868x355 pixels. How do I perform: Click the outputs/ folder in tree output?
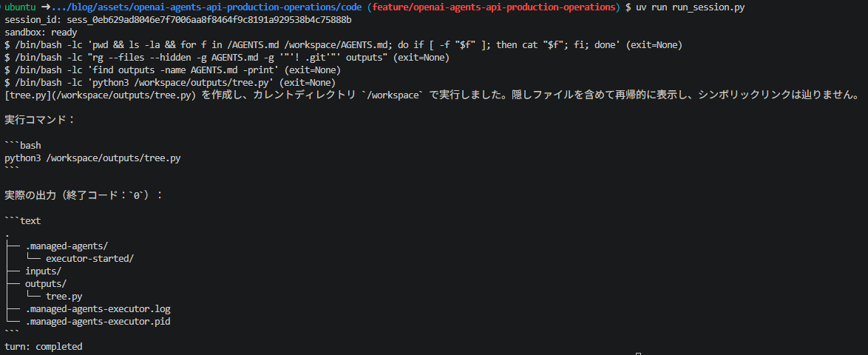click(x=46, y=284)
